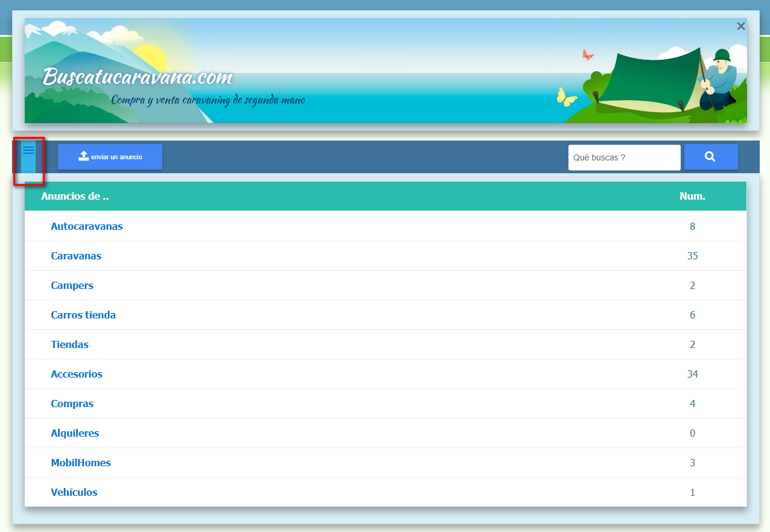
Task: Click the 'enviar un anuncio' button
Action: 110,157
